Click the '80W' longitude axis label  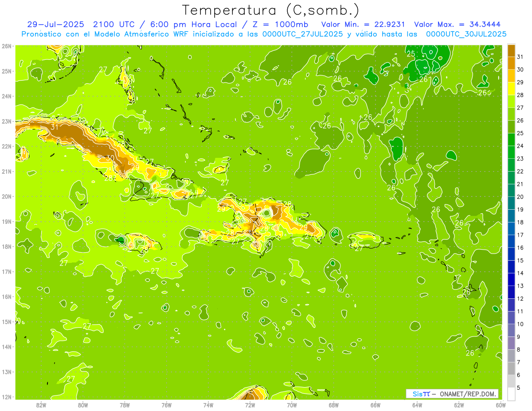coord(83,405)
